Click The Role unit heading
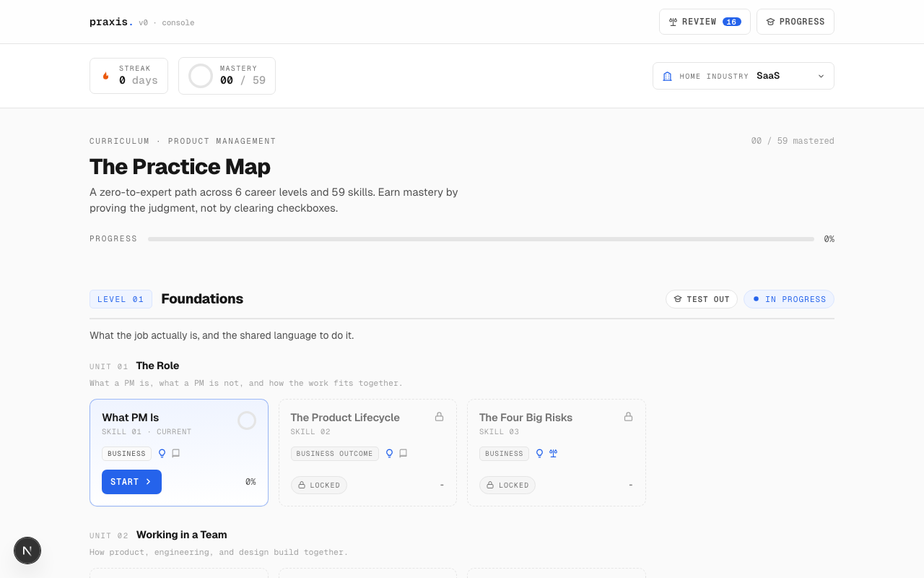This screenshot has height=578, width=924. [157, 366]
